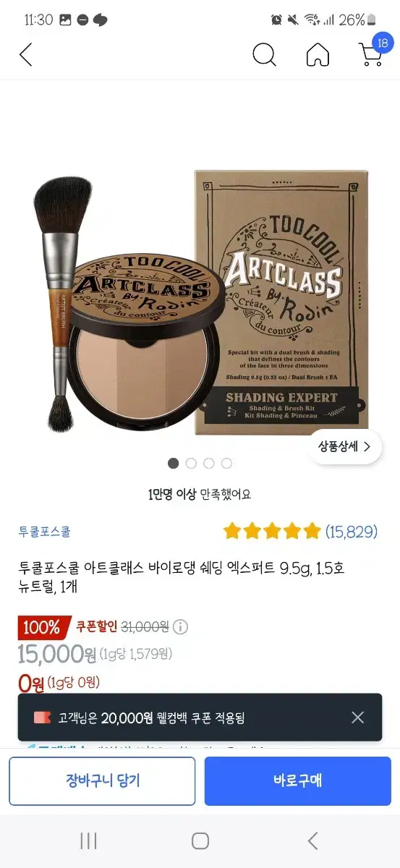Go back using the top-left arrow
This screenshot has height=868, width=400.
[26, 54]
